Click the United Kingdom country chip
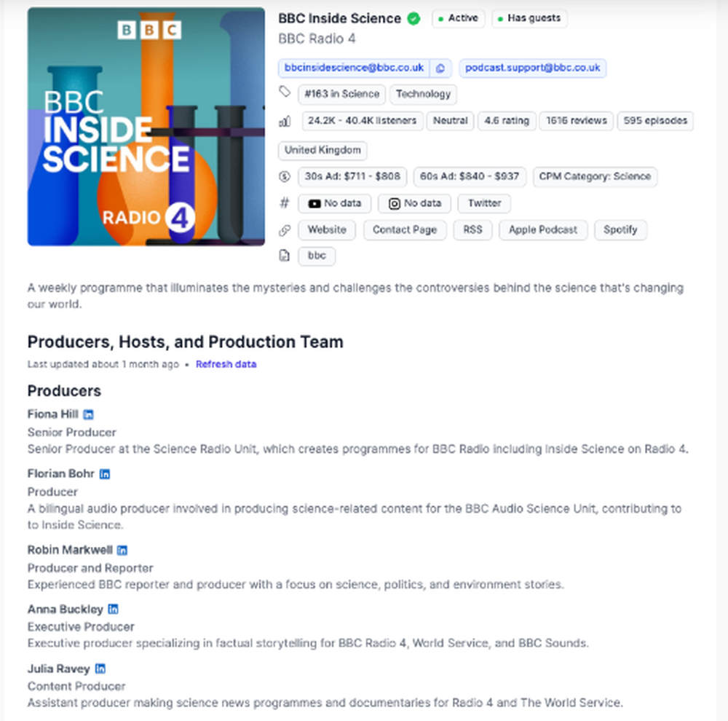 [x=323, y=151]
